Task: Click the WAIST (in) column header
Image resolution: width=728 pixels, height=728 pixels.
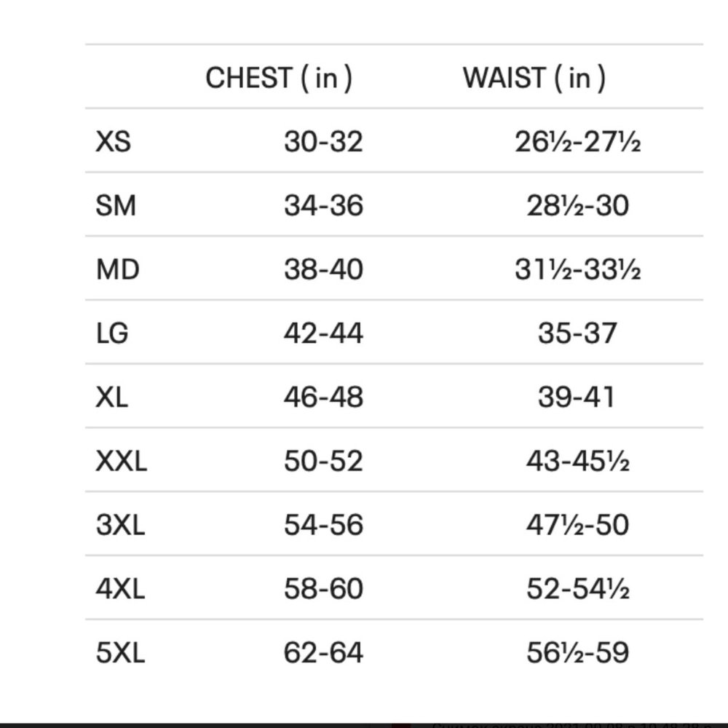Action: (x=534, y=78)
